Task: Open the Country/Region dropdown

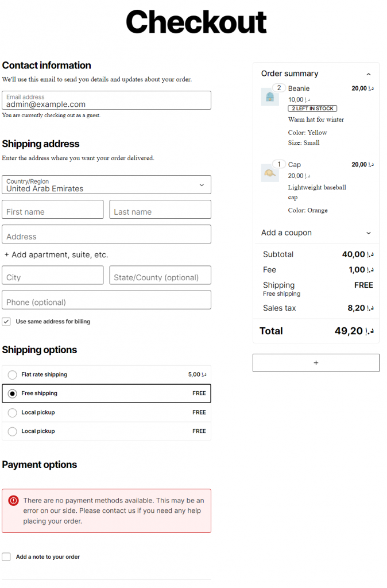Action: [x=106, y=184]
